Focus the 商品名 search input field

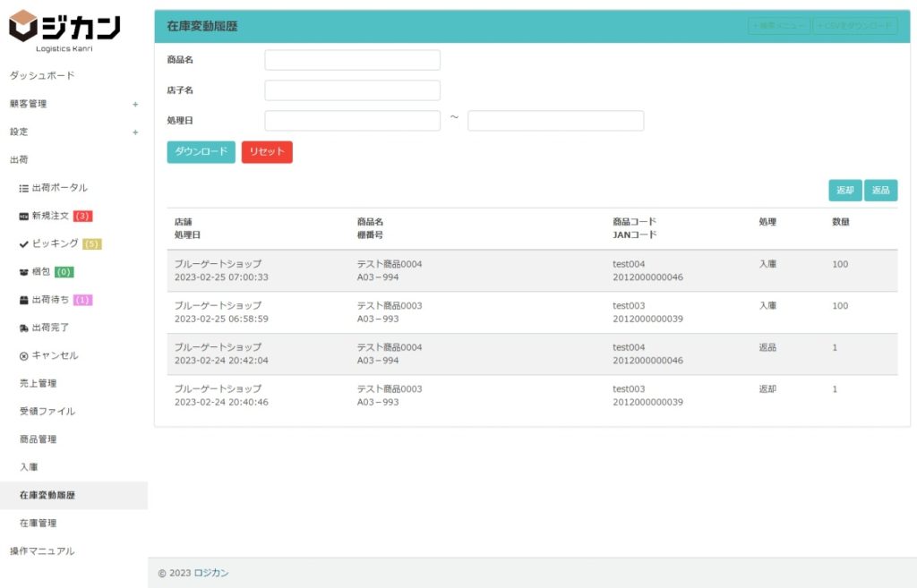(352, 60)
